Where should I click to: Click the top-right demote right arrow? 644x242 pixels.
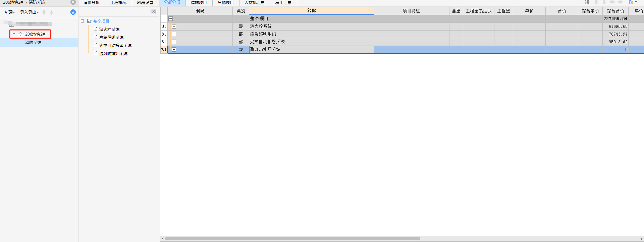click(x=620, y=2)
